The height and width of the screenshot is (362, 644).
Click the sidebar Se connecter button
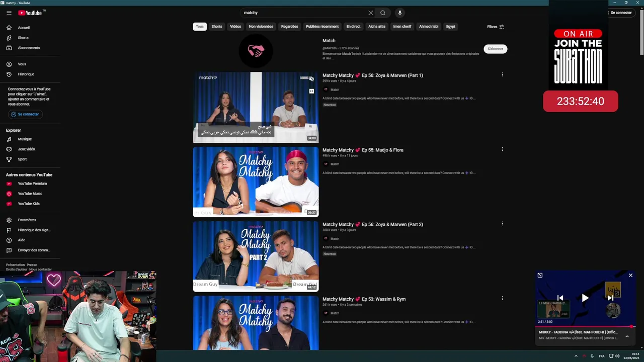(x=25, y=114)
